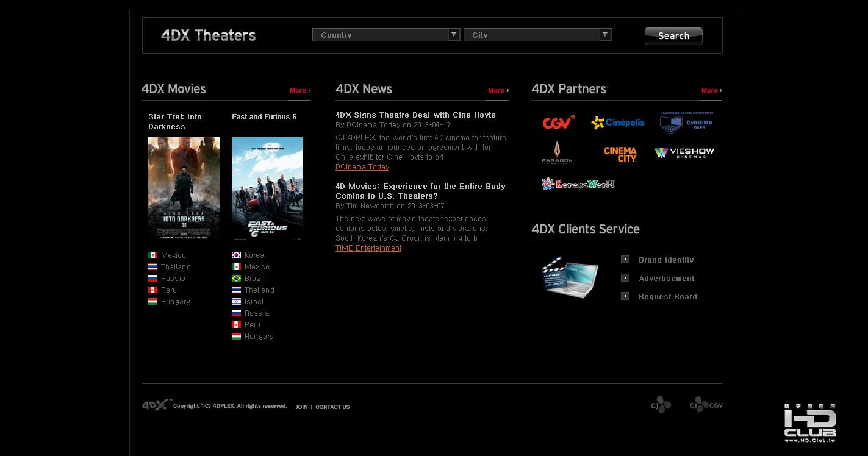Open the City dropdown
Screen dimensions: 868x456
(537, 35)
